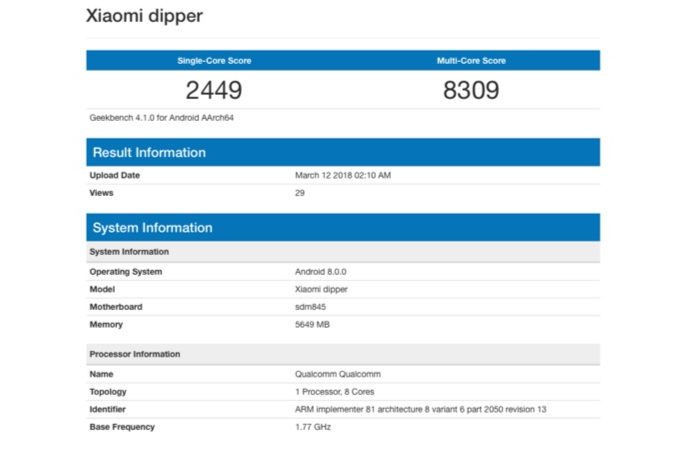Select the Operating System row label
The width and height of the screenshot is (687, 449).
(x=126, y=272)
